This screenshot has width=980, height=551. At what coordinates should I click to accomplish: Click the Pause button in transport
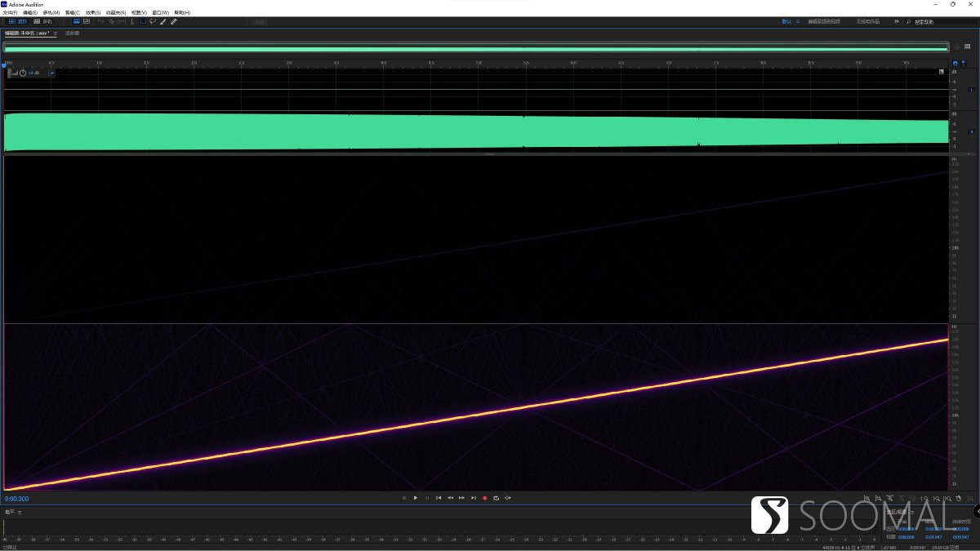427,498
